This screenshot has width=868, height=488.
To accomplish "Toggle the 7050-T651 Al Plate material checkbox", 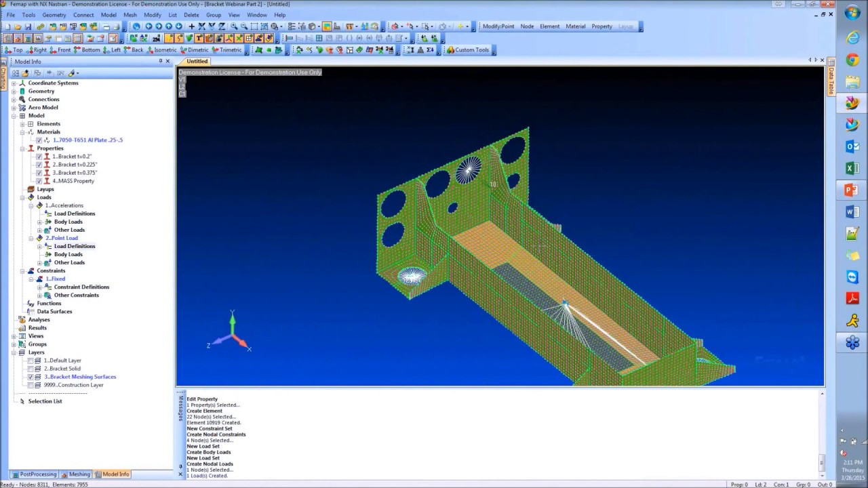I will [39, 140].
